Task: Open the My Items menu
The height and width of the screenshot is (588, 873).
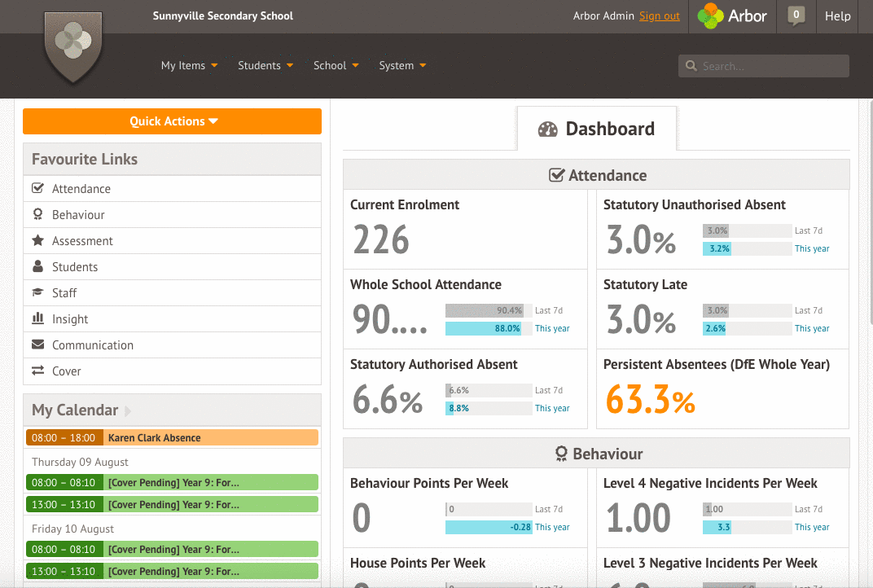Action: tap(189, 66)
